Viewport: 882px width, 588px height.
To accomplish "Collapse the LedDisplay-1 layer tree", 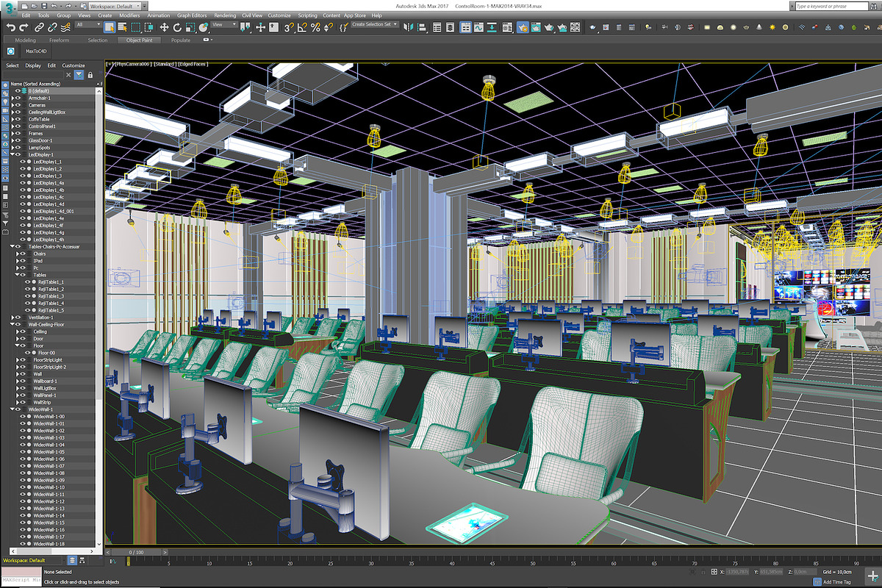I will 12,154.
